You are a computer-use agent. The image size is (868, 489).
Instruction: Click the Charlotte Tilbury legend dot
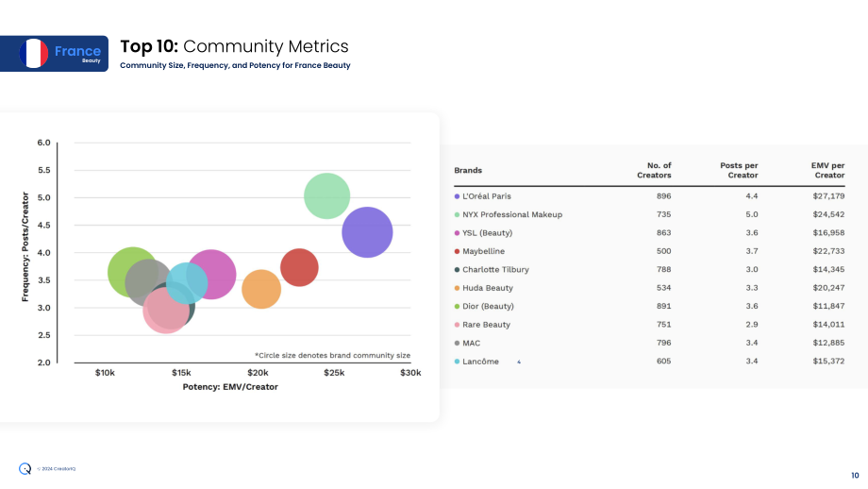click(x=457, y=270)
